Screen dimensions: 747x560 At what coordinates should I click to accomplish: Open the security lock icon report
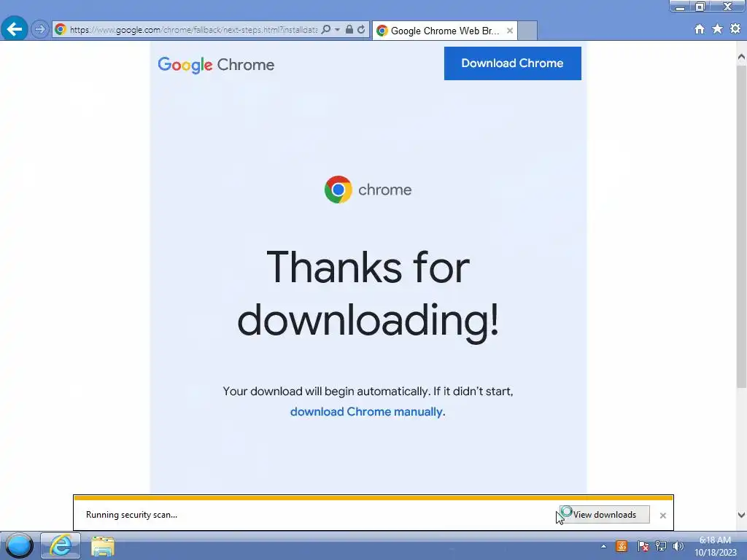click(x=349, y=29)
